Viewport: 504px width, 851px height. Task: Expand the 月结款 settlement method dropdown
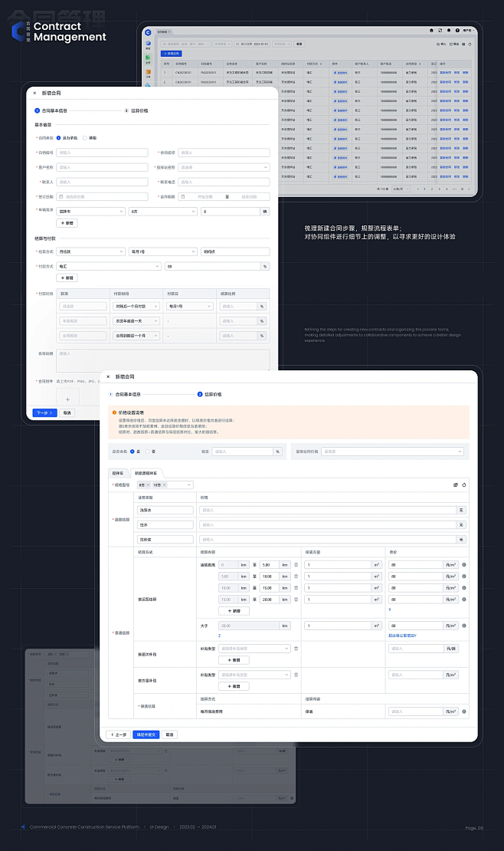click(90, 251)
